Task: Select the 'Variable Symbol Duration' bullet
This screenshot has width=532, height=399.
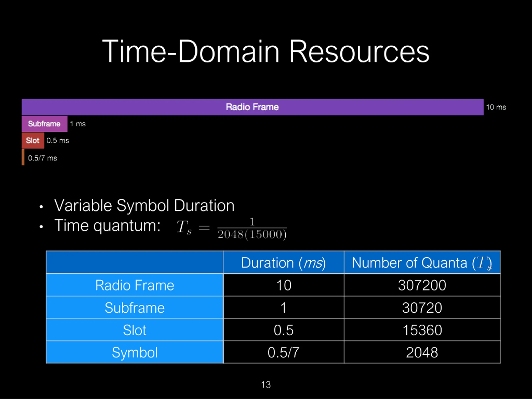Action: pyautogui.click(x=144, y=206)
